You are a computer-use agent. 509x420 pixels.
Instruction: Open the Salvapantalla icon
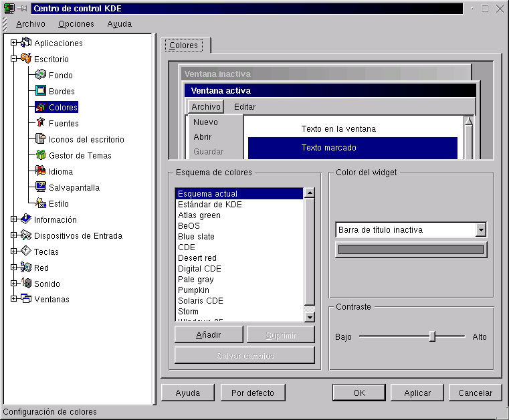coord(40,187)
